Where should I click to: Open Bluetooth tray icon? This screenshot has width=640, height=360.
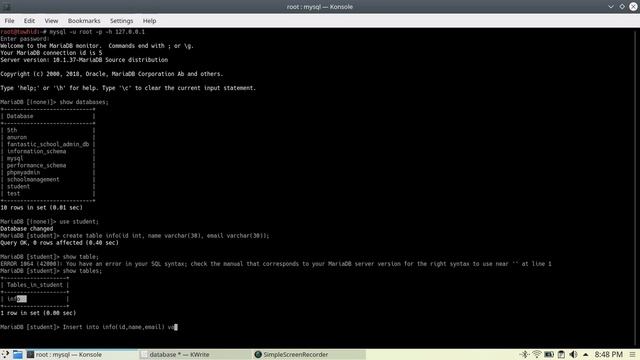pyautogui.click(x=525, y=354)
